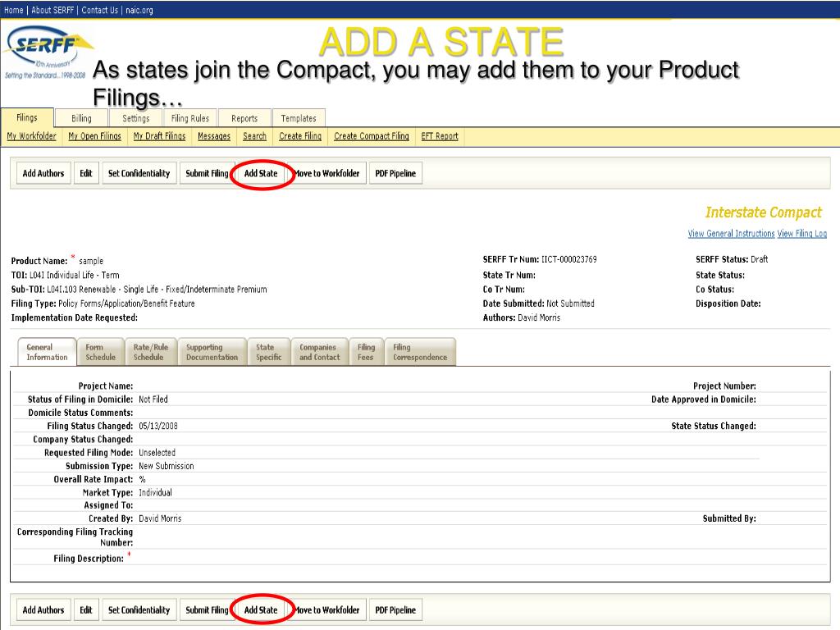Open the Filing Correspondence tab

click(420, 352)
